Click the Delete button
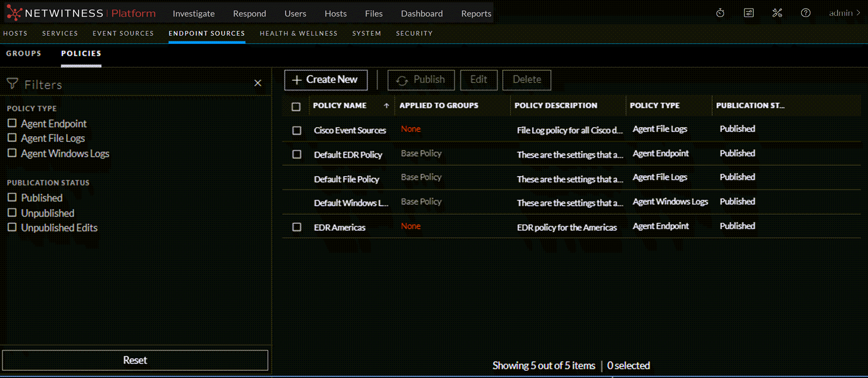The width and height of the screenshot is (868, 378). 526,80
